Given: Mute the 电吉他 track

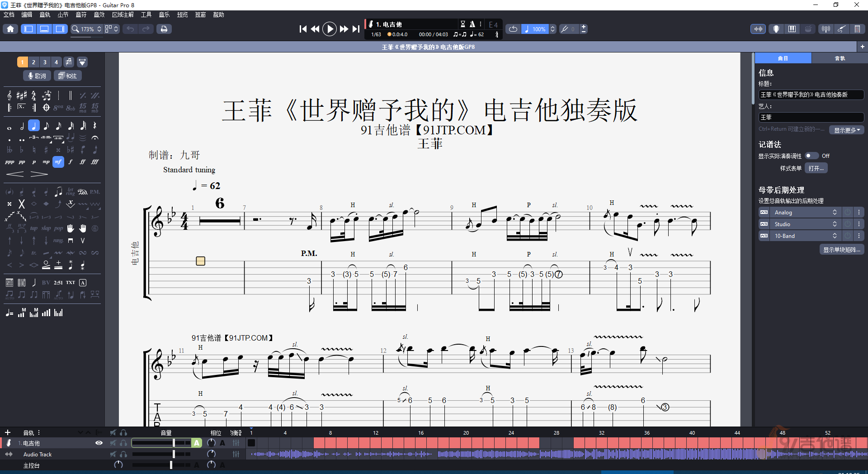Looking at the screenshot, I should click(x=113, y=443).
